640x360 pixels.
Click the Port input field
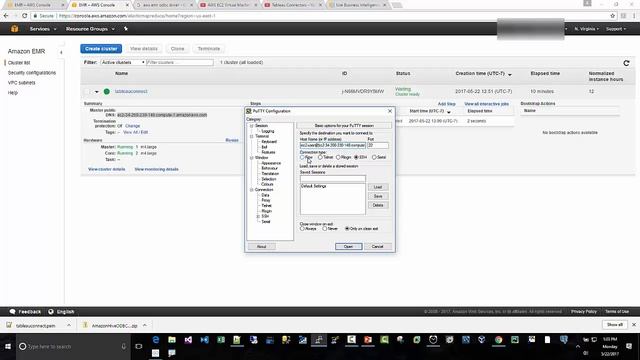pos(378,145)
